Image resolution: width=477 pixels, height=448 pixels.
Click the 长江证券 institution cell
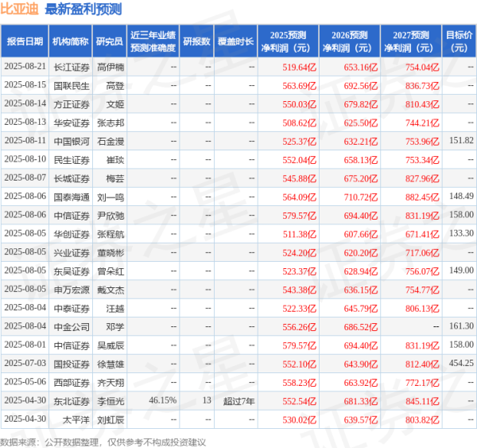(72, 67)
